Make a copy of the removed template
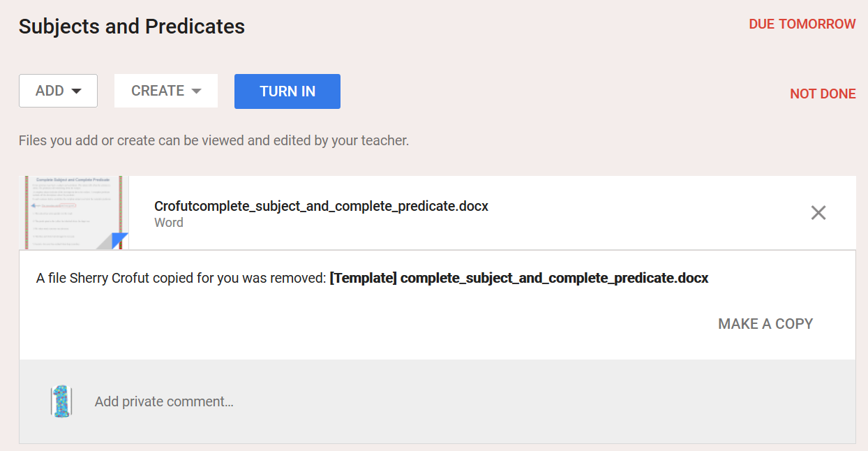Image resolution: width=868 pixels, height=451 pixels. pos(765,324)
